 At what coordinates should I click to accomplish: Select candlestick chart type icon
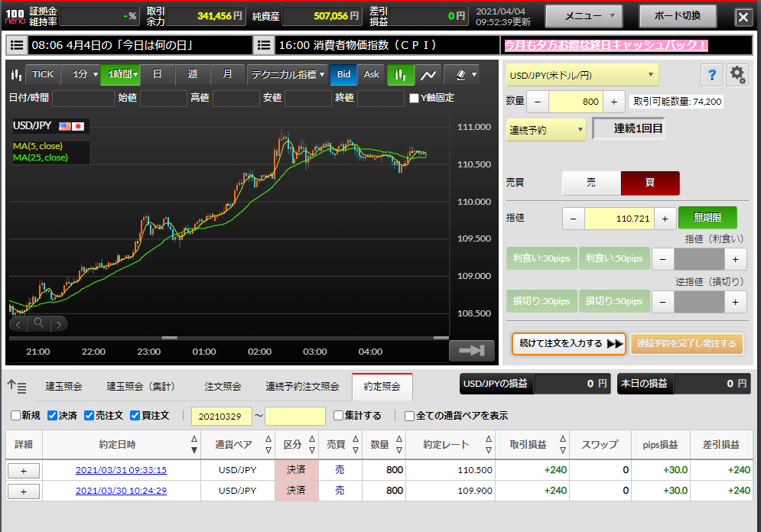click(401, 75)
